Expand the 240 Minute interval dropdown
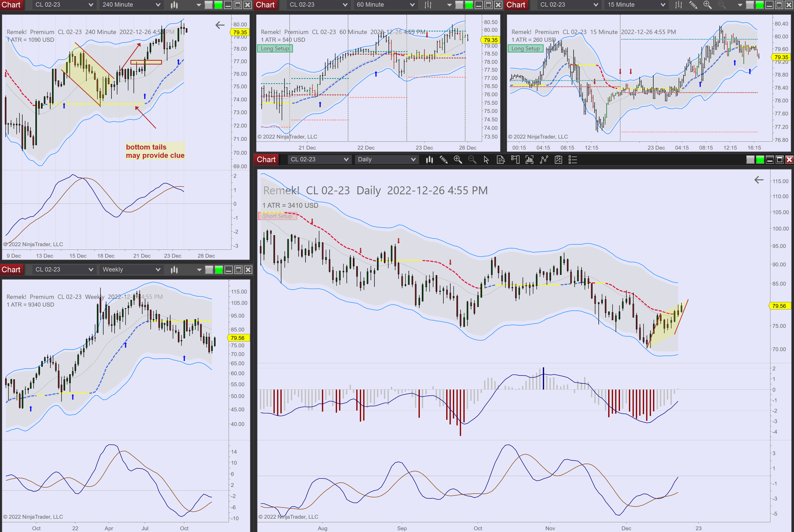The height and width of the screenshot is (532, 794). point(131,5)
